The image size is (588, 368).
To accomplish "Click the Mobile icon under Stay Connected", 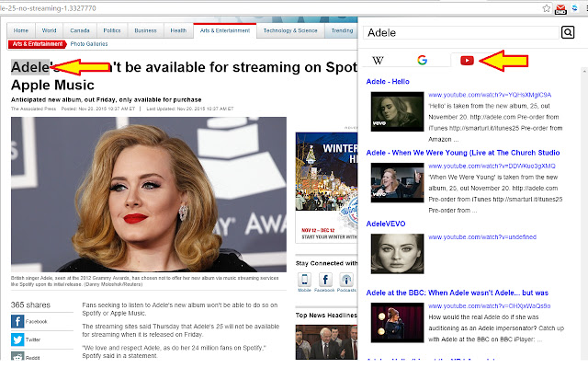I will [x=304, y=280].
